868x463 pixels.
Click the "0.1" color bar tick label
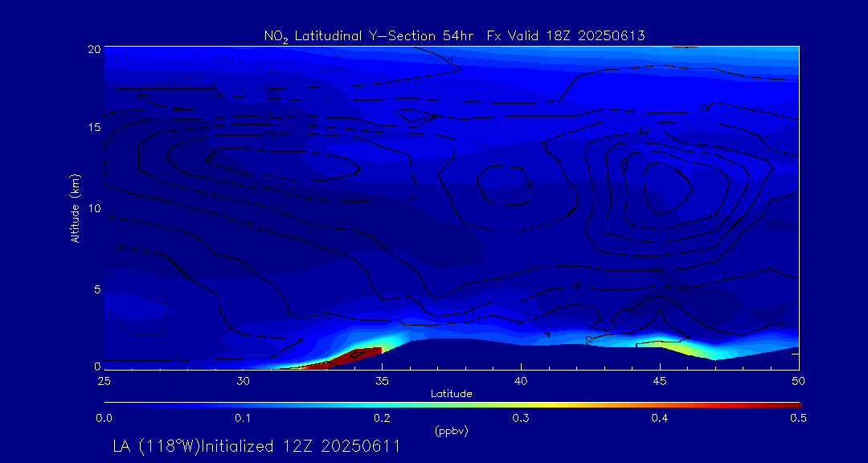tap(243, 419)
